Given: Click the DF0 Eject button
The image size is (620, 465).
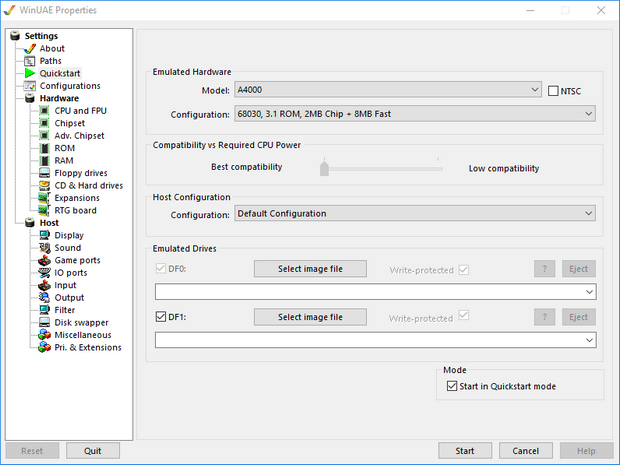Looking at the screenshot, I should [x=578, y=269].
